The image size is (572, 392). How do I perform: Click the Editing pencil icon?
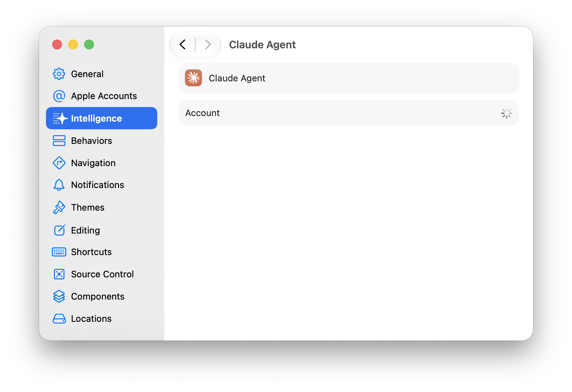(59, 230)
